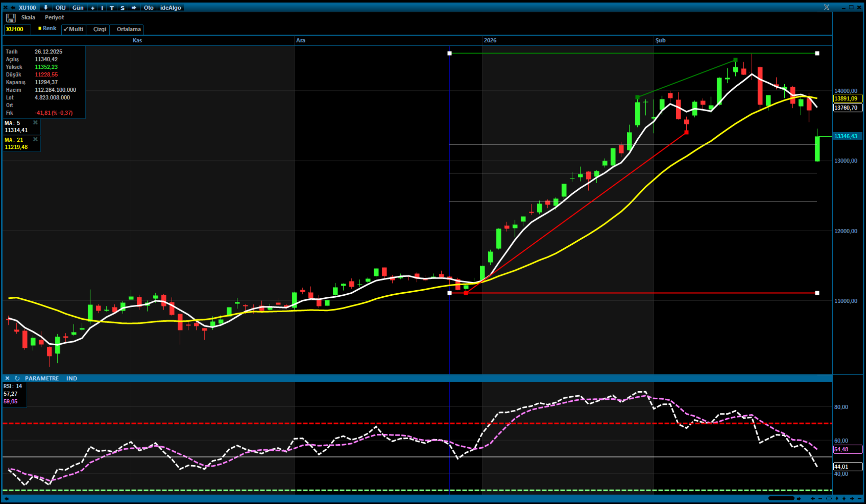This screenshot has width=866, height=504.
Task: Click the S icon in top toolbar
Action: coord(122,7)
